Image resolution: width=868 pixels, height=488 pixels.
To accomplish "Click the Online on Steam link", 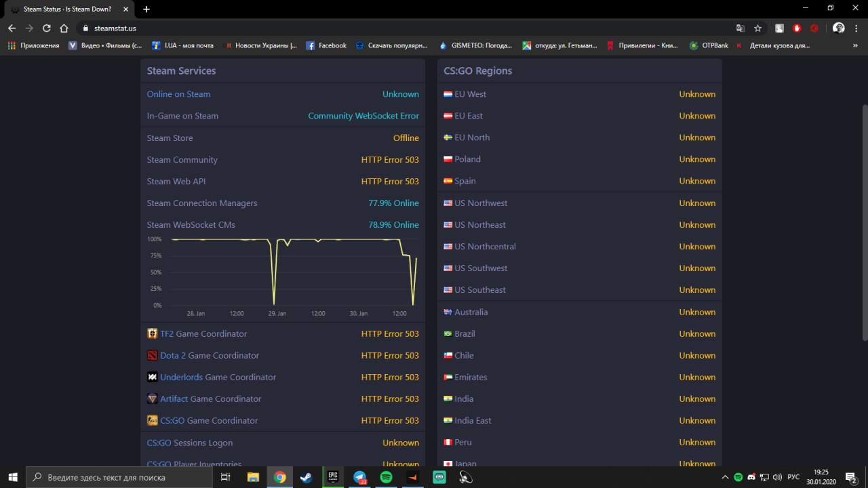I will [x=178, y=94].
